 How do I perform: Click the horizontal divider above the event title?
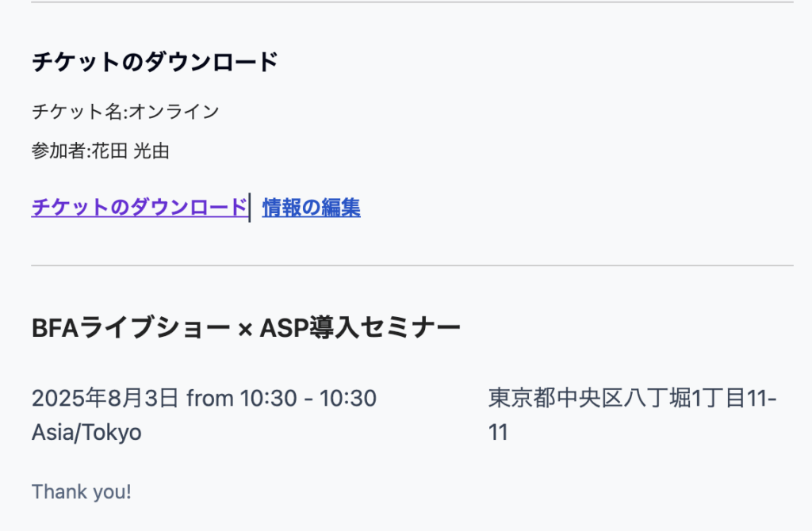click(x=412, y=265)
